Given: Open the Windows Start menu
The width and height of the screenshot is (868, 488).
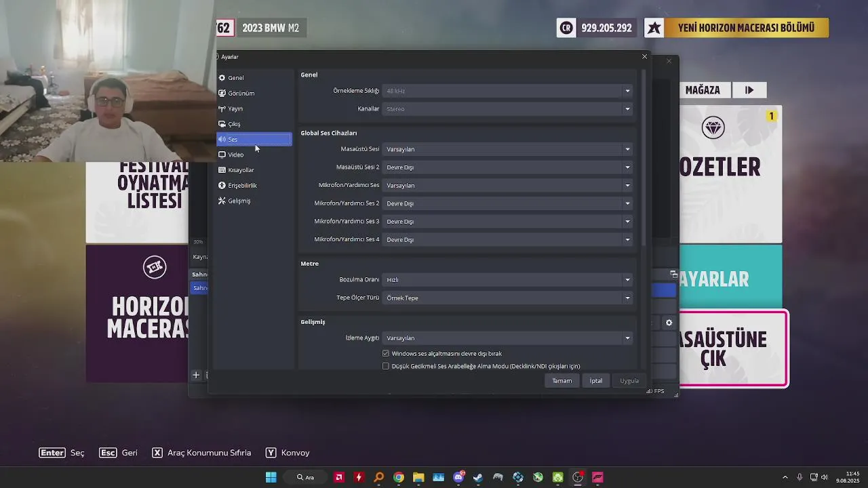Looking at the screenshot, I should click(x=271, y=477).
